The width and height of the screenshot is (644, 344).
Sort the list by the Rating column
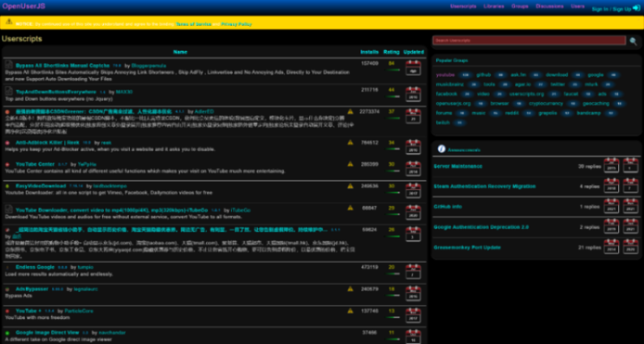tap(391, 52)
